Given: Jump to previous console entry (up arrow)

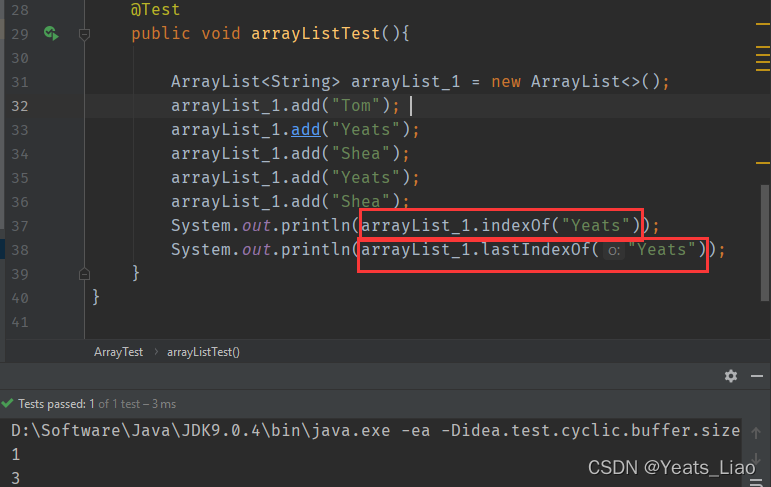Looking at the screenshot, I should coord(756,433).
